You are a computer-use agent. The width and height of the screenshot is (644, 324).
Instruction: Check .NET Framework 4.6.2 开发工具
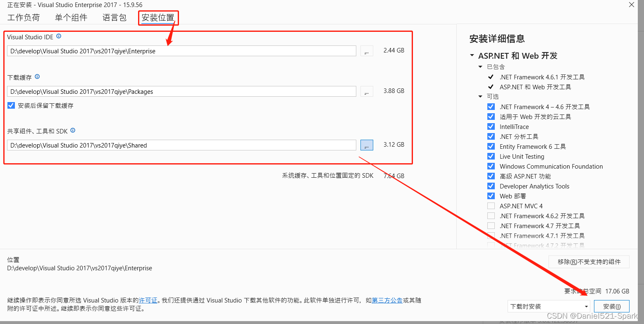(x=491, y=216)
